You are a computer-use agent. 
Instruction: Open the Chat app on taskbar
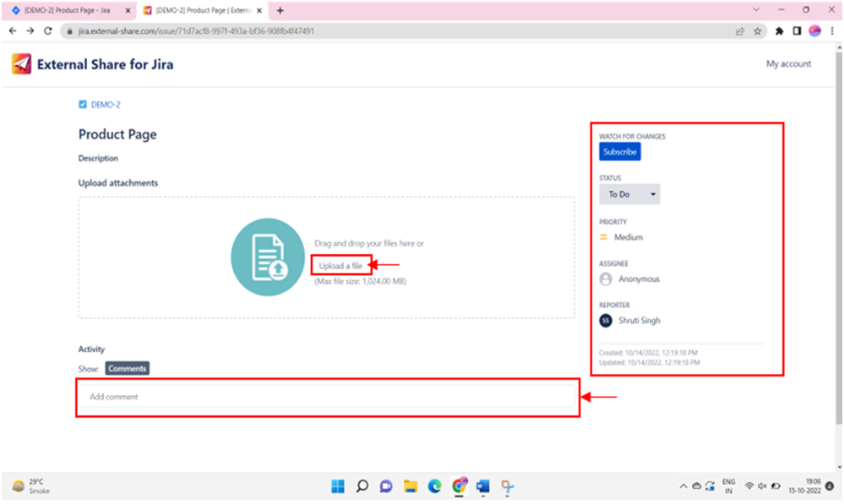386,486
